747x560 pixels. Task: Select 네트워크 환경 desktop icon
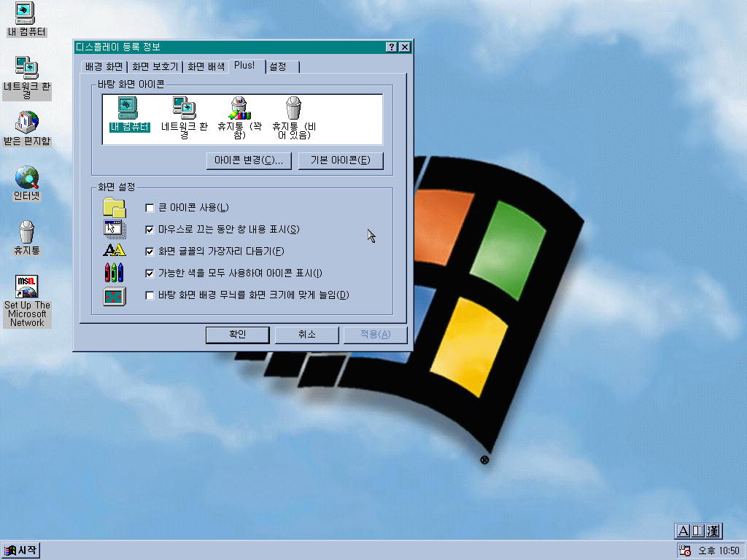(27, 77)
